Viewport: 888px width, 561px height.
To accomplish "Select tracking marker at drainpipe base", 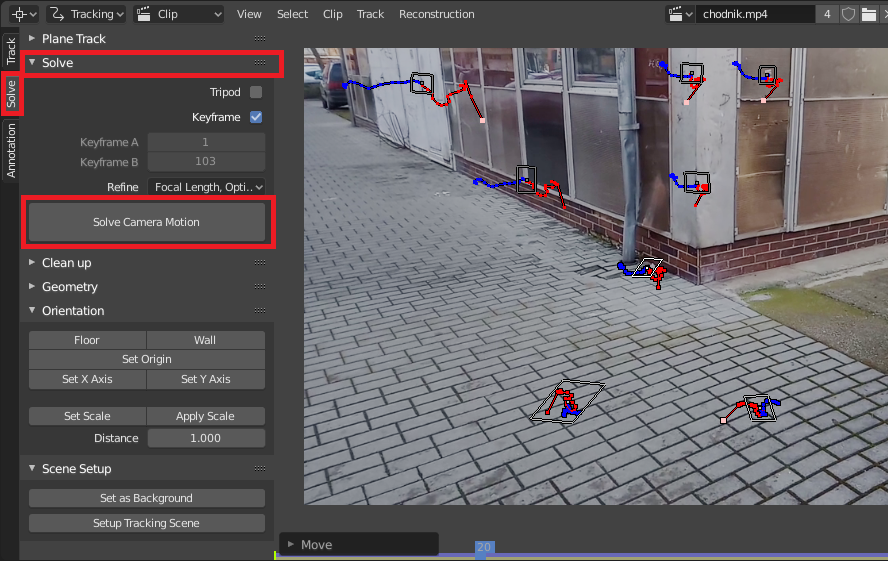I will click(x=647, y=268).
